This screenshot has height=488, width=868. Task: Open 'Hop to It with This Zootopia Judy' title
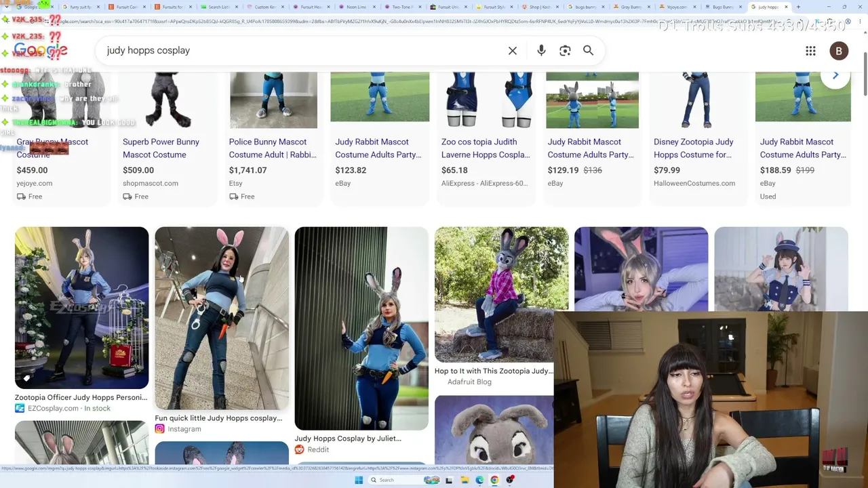pyautogui.click(x=494, y=371)
